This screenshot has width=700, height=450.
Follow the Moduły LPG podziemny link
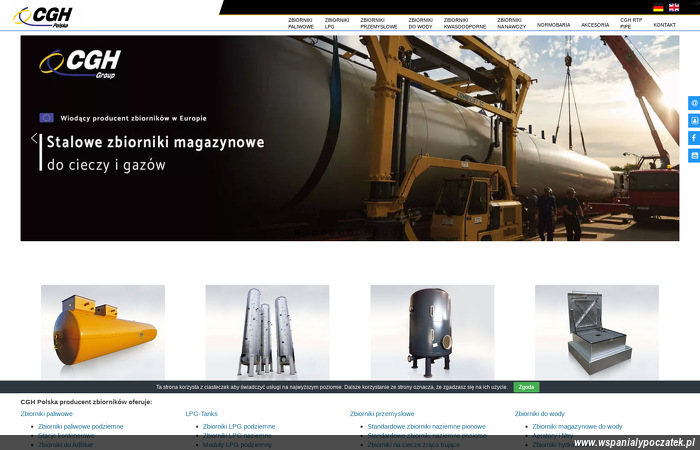(x=237, y=445)
